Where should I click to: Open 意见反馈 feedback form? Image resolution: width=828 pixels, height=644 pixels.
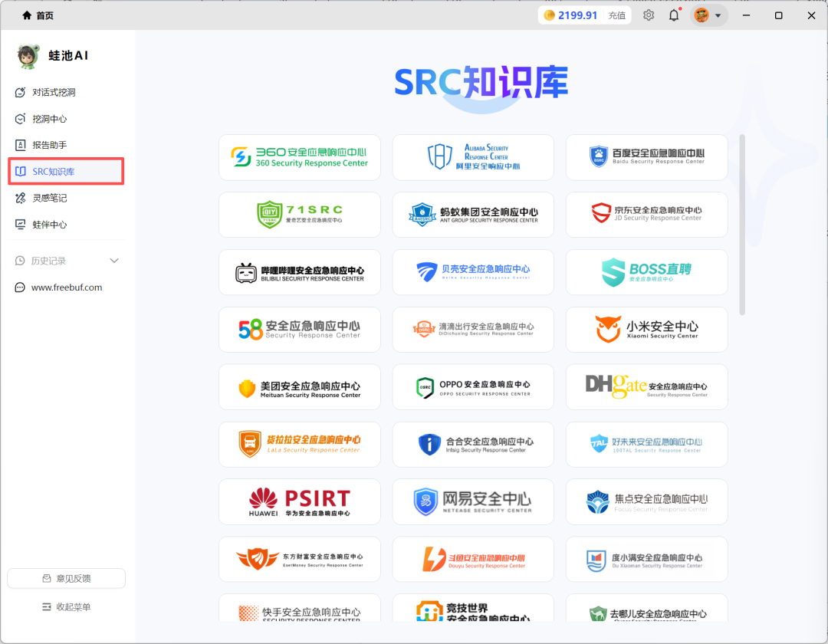tap(66, 578)
